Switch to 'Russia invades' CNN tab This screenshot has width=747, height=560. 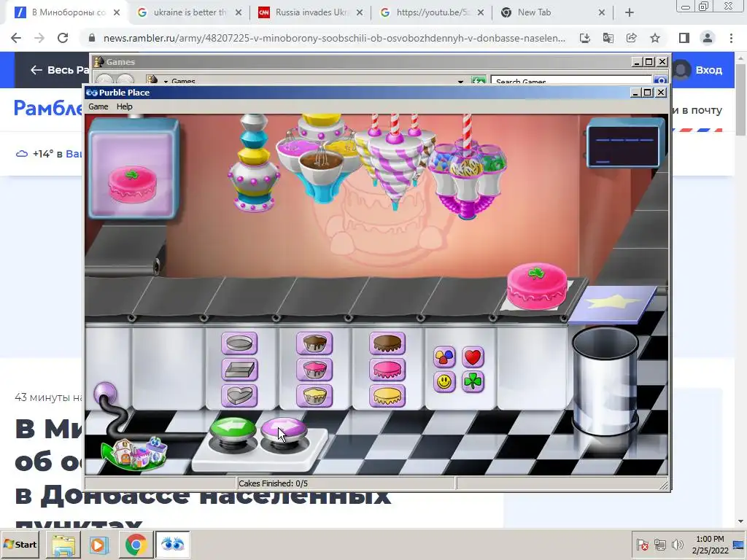(311, 12)
